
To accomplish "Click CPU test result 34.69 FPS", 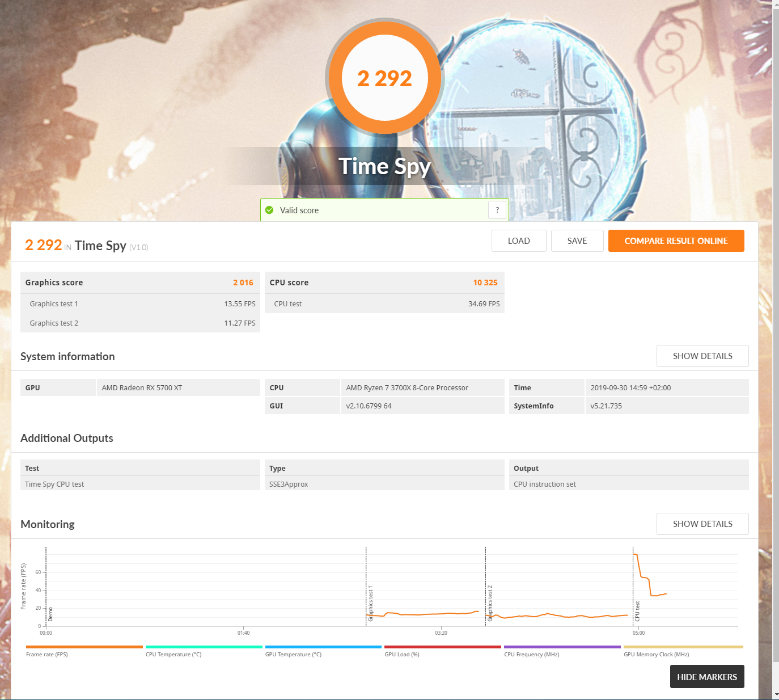I will click(x=484, y=303).
